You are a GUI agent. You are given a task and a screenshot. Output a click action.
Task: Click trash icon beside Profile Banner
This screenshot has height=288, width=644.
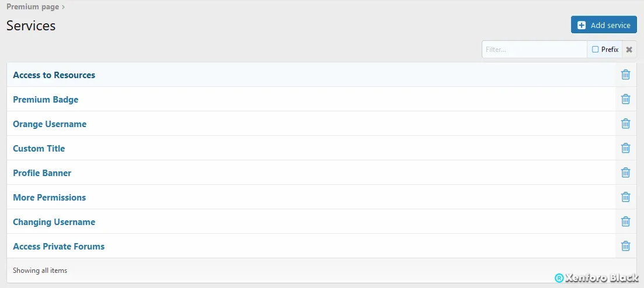coord(625,173)
